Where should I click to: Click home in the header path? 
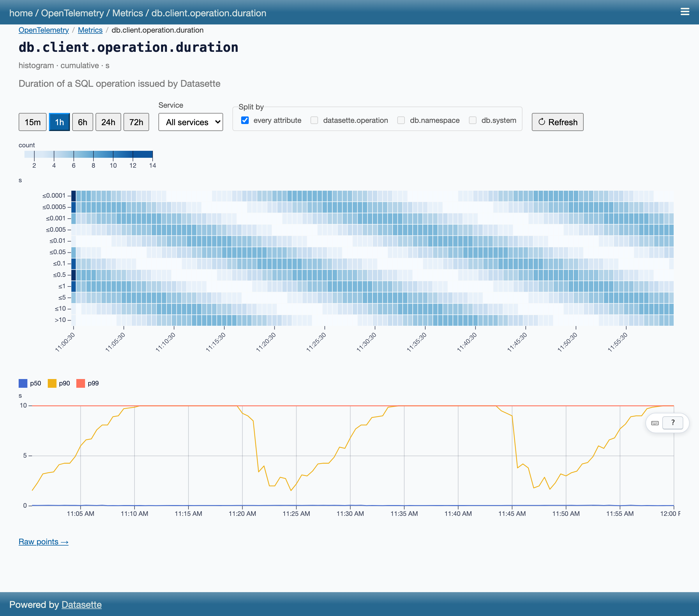(x=21, y=13)
